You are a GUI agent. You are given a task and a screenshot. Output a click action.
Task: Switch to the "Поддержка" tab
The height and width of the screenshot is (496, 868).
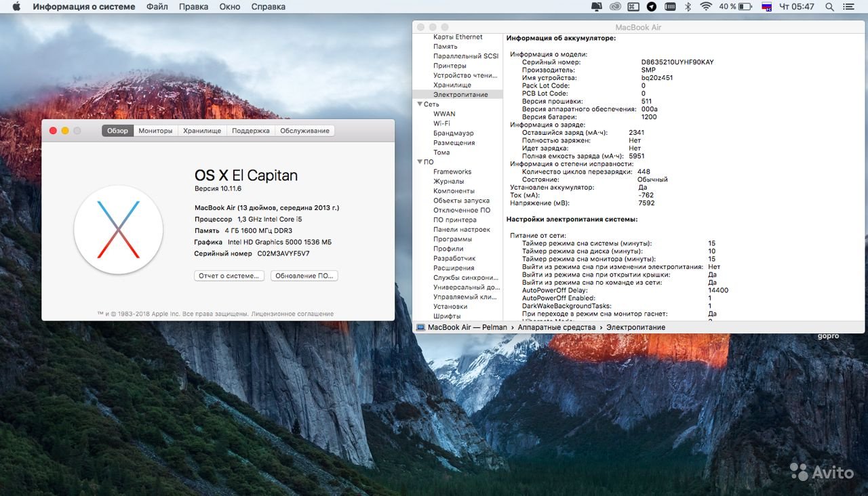[251, 131]
